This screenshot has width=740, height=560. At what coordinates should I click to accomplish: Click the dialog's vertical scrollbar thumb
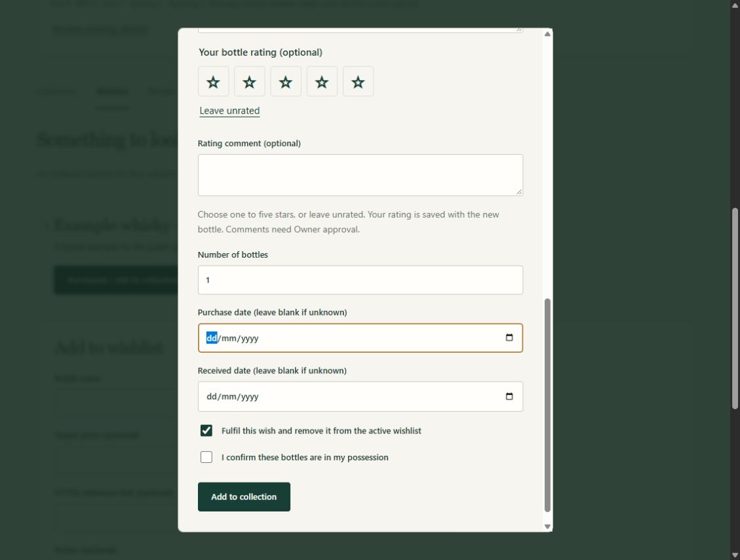coord(547,405)
